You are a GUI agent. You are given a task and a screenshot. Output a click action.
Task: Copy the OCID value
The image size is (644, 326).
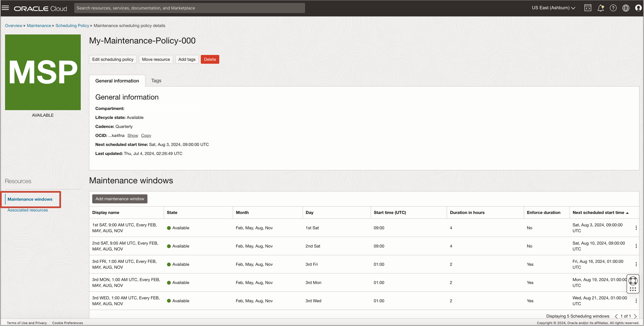tap(146, 135)
